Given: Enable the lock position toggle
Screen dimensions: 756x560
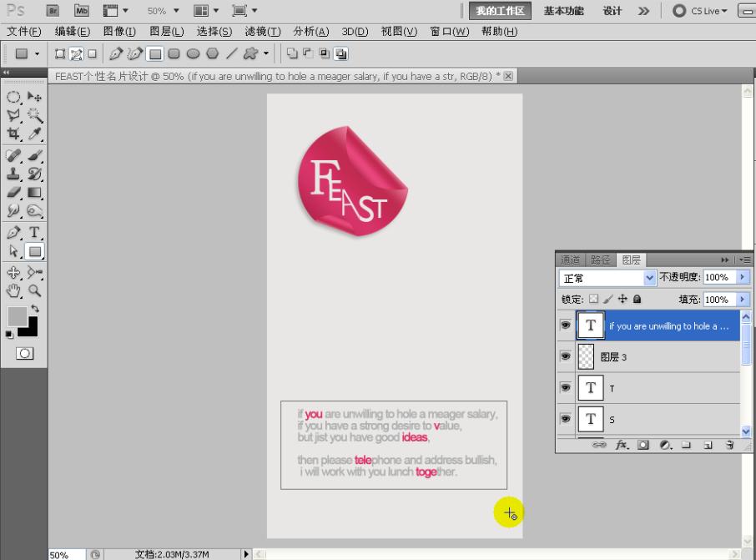Looking at the screenshot, I should pyautogui.click(x=622, y=299).
